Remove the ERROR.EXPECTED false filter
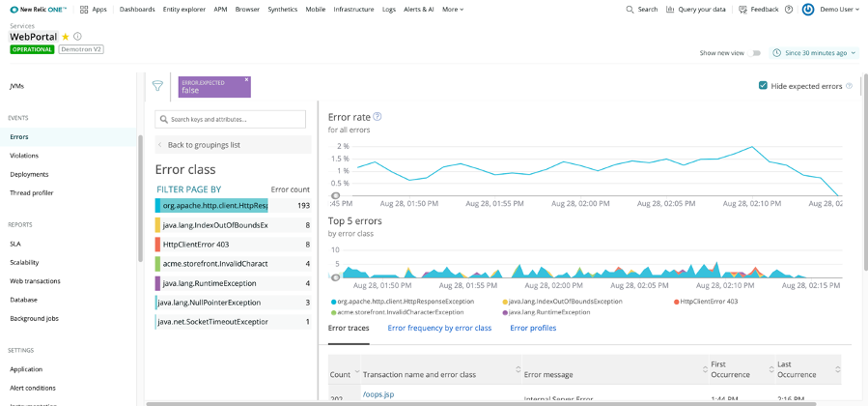Viewport: 868px width, 406px height. (246, 80)
